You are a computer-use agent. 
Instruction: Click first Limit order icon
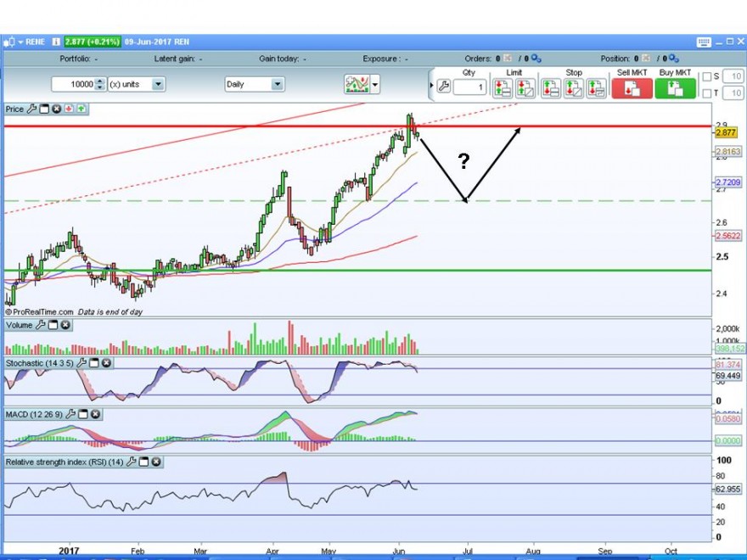click(503, 88)
